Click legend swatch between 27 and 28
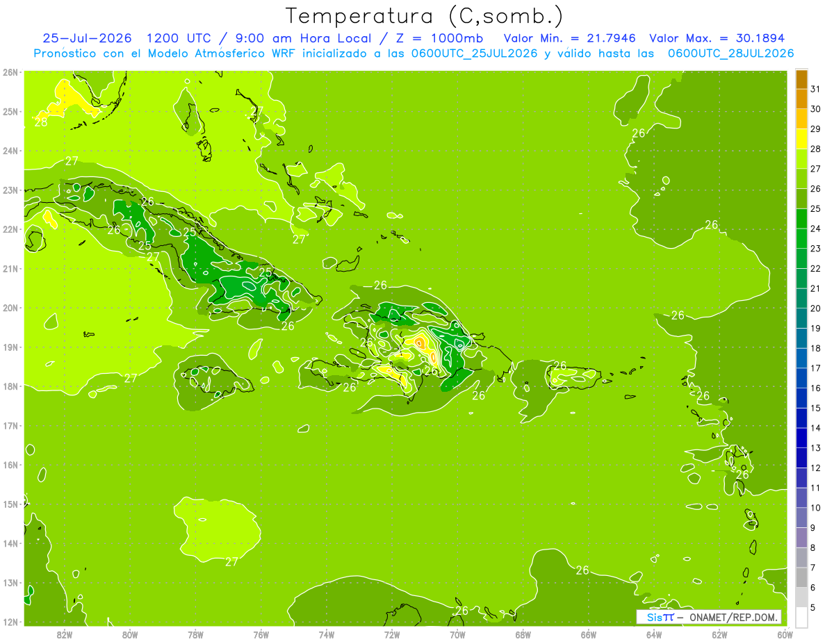 pos(801,158)
